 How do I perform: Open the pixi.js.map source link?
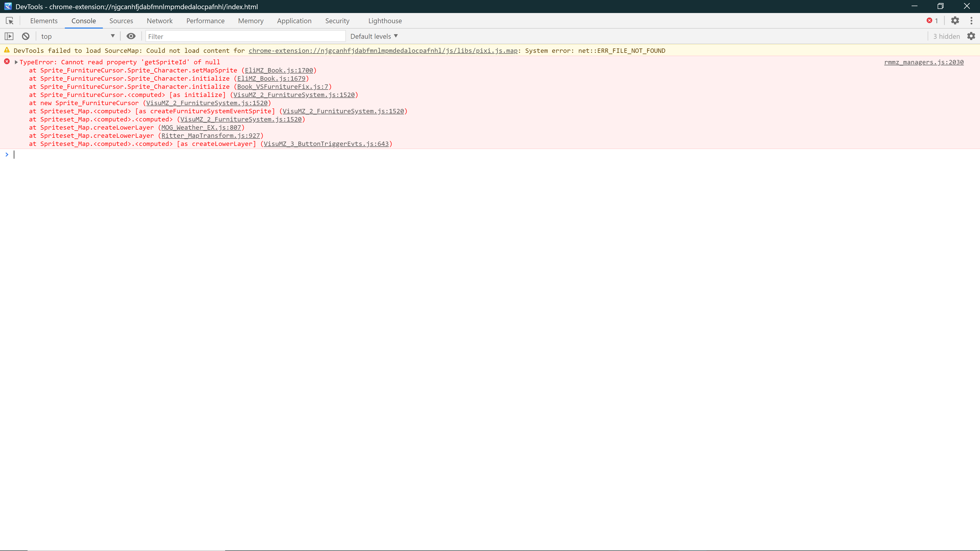(383, 51)
